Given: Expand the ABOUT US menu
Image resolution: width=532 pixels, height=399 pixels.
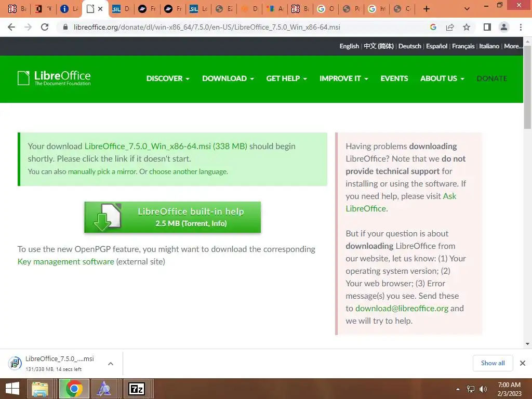Looking at the screenshot, I should click(x=442, y=78).
